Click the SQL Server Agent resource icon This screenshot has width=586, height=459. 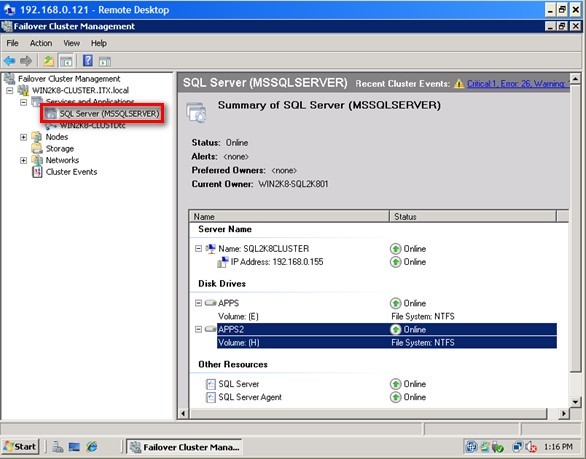click(x=211, y=397)
